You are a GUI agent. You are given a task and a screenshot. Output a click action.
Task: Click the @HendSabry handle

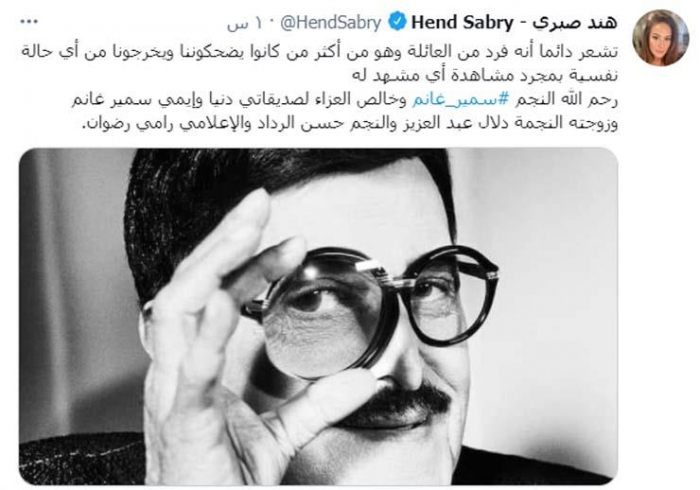(x=331, y=22)
